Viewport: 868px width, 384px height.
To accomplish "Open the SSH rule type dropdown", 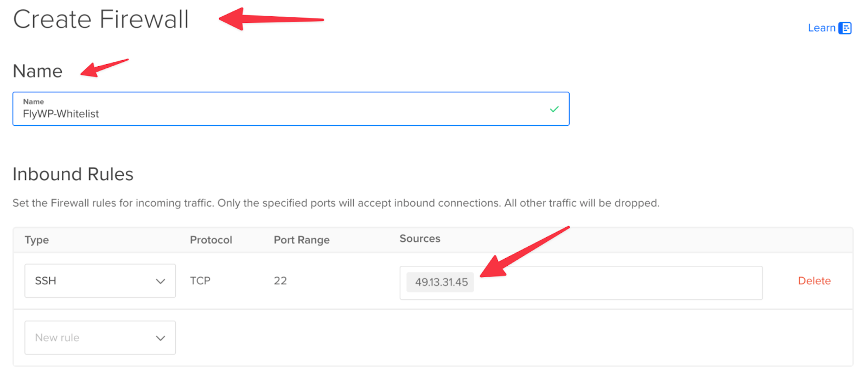I will click(x=100, y=281).
